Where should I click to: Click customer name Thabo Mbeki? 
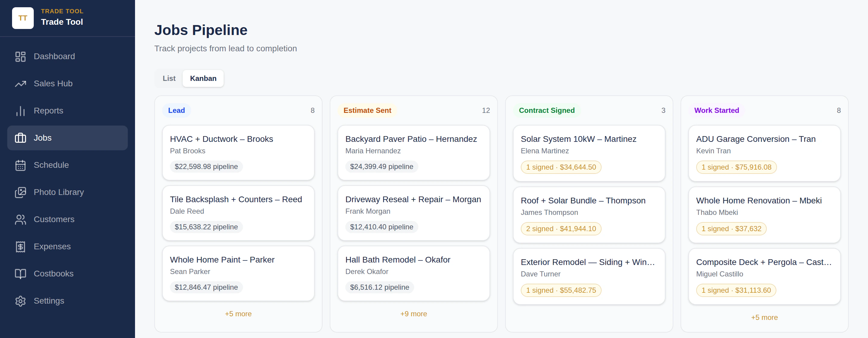(717, 212)
